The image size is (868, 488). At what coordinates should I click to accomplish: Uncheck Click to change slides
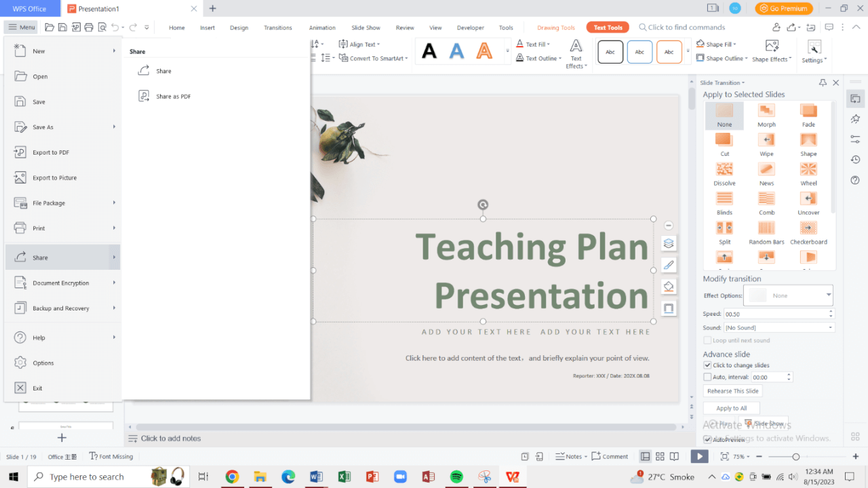708,365
